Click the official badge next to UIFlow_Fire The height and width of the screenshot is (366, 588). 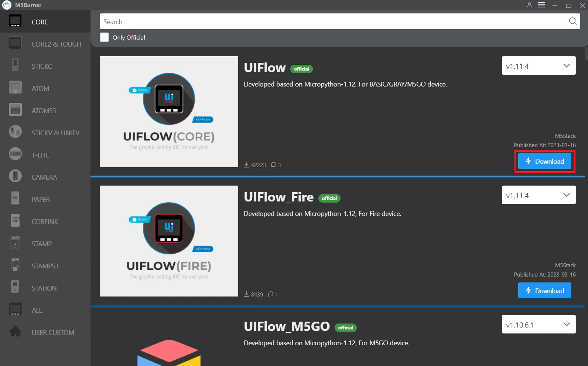(x=329, y=198)
